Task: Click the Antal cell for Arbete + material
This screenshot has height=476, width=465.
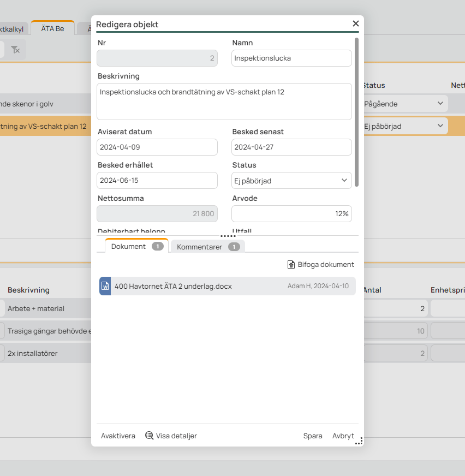Action: tap(396, 309)
